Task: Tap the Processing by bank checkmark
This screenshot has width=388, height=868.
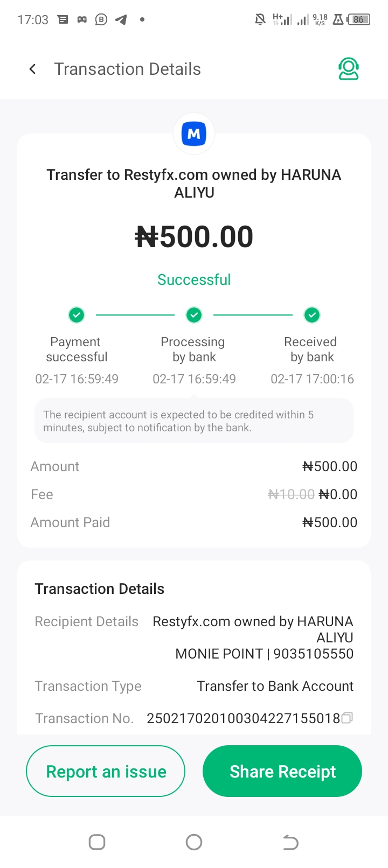Action: [194, 314]
